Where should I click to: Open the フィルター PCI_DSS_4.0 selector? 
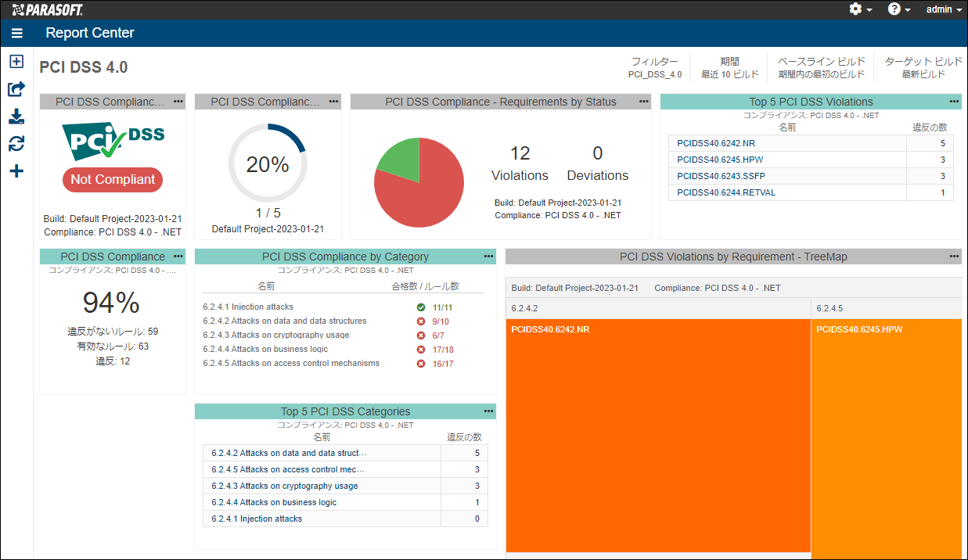click(x=655, y=68)
